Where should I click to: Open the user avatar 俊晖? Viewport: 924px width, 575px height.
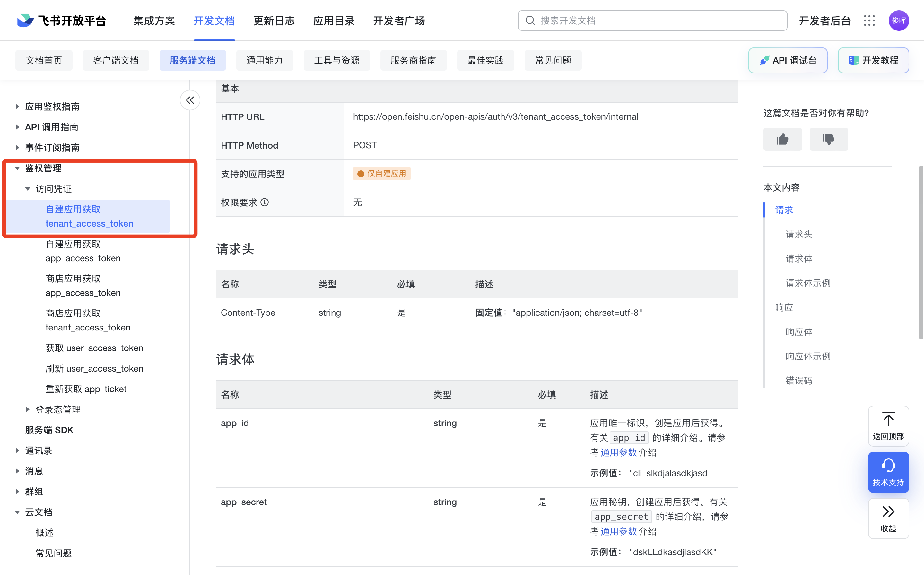(899, 21)
